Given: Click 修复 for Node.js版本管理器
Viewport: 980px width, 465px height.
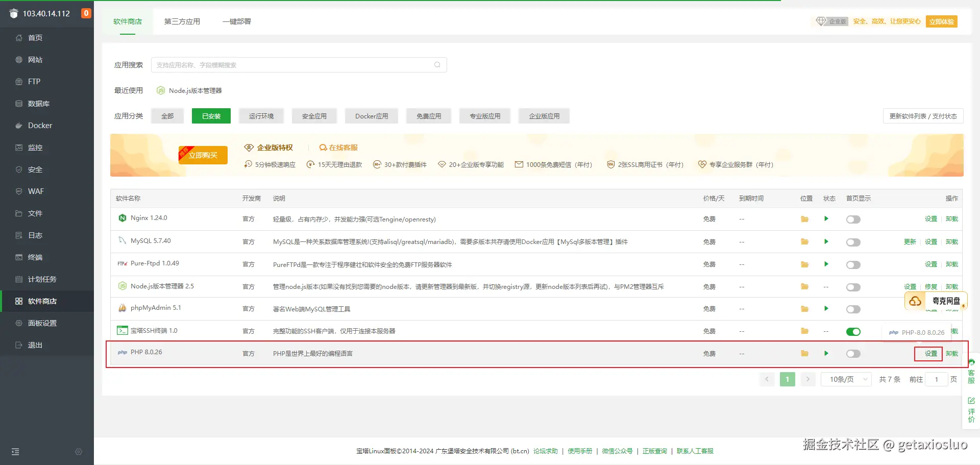Looking at the screenshot, I should [931, 286].
